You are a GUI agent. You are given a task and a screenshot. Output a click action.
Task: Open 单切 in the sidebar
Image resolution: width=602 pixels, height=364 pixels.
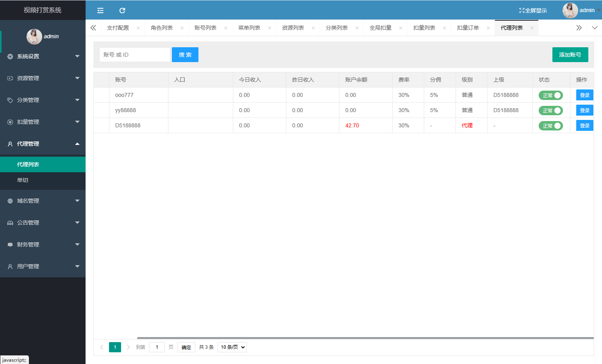tap(43, 180)
